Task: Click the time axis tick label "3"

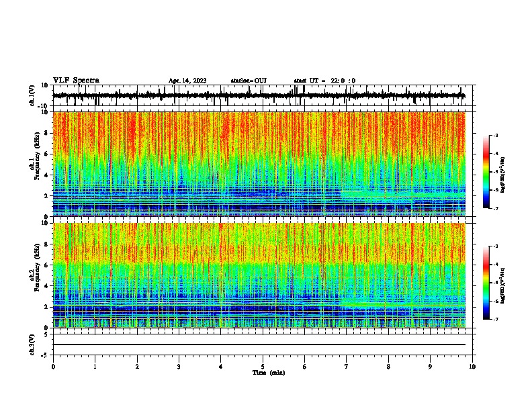Action: pyautogui.click(x=179, y=367)
